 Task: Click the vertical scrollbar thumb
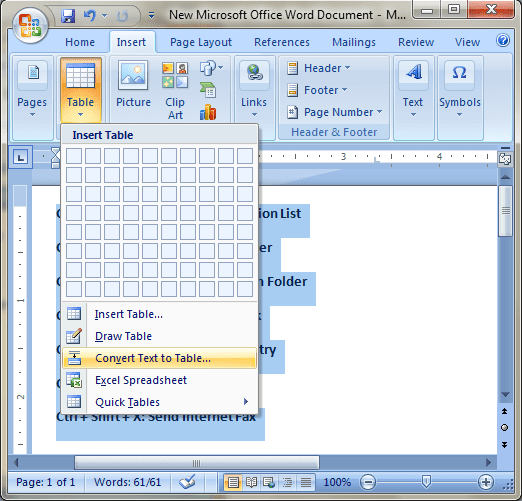tap(505, 211)
